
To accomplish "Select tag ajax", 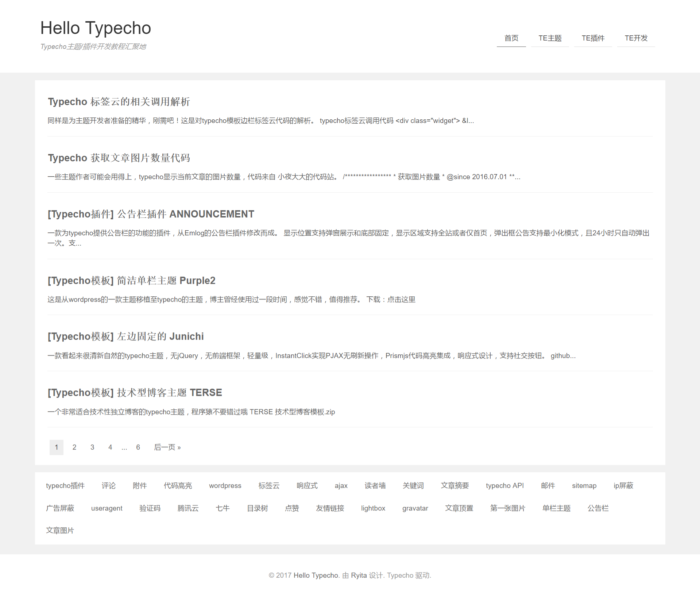I will pos(341,486).
